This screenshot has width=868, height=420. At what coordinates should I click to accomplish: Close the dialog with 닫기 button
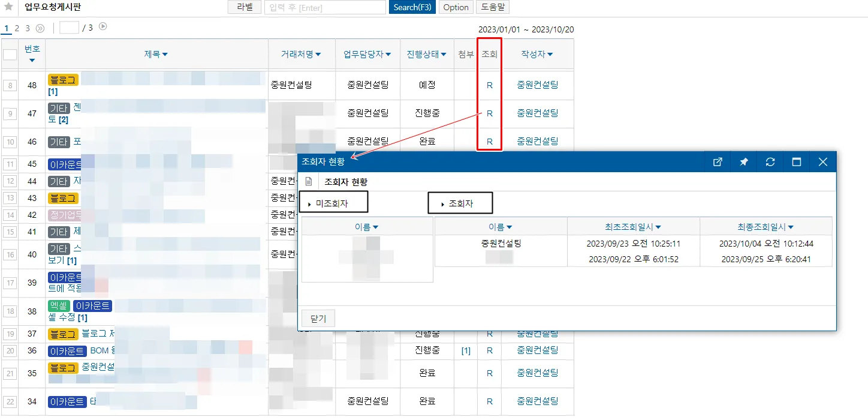click(318, 319)
